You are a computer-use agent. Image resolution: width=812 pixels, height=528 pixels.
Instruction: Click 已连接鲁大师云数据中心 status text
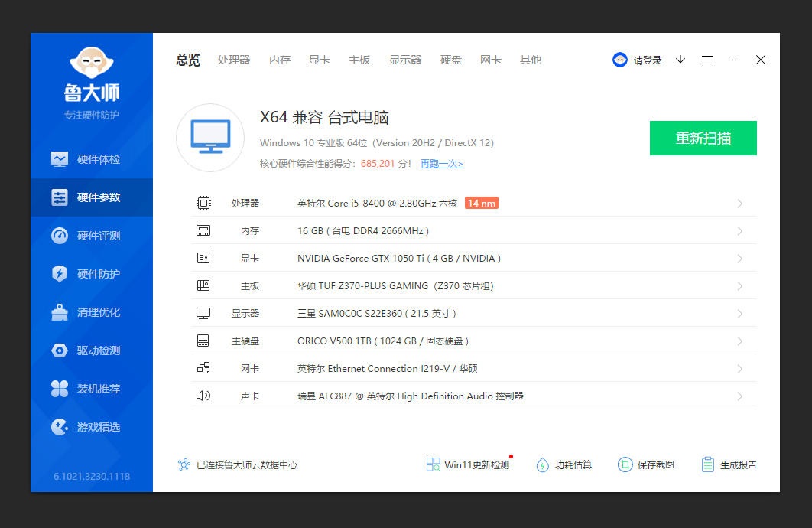point(247,464)
